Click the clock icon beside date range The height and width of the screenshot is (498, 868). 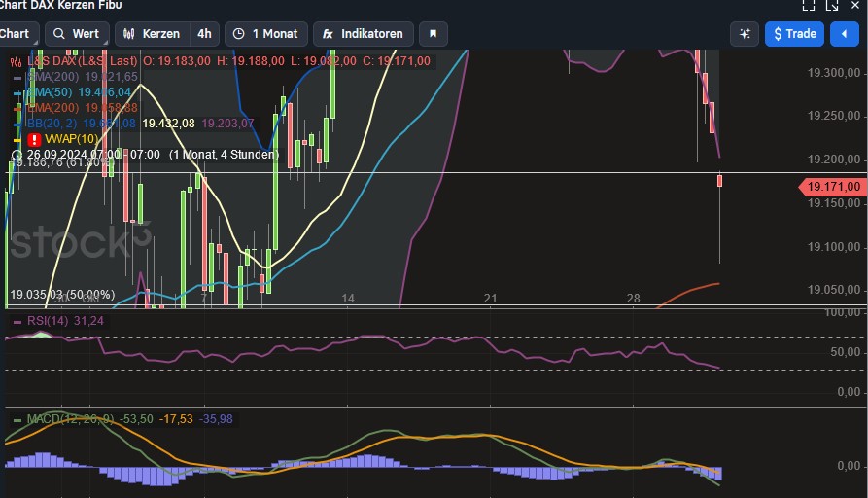[17, 155]
